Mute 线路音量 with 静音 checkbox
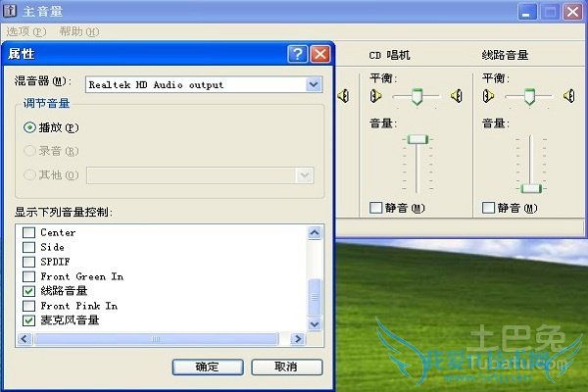Image resolution: width=588 pixels, height=392 pixels. click(488, 208)
